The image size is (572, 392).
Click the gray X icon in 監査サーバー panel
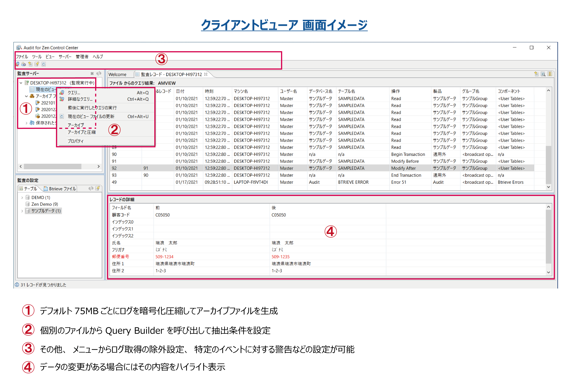click(x=92, y=74)
